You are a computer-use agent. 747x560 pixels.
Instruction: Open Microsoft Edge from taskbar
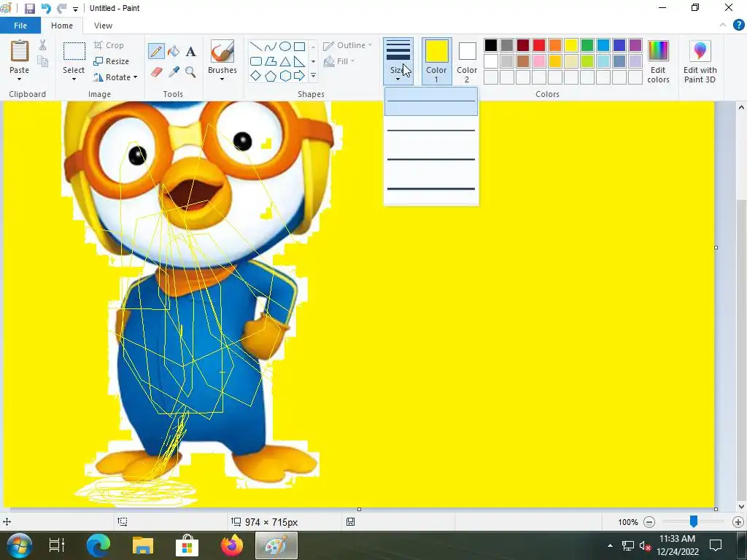(x=98, y=545)
